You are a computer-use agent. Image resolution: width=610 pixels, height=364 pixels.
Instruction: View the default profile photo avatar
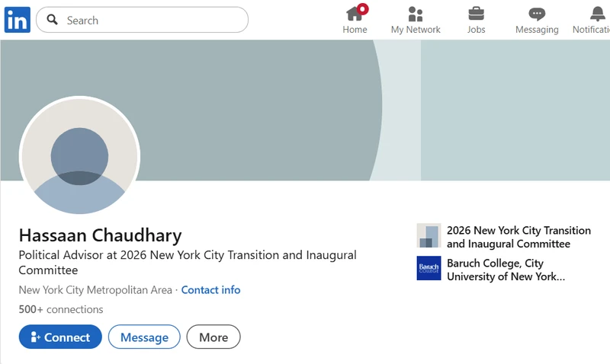(79, 156)
